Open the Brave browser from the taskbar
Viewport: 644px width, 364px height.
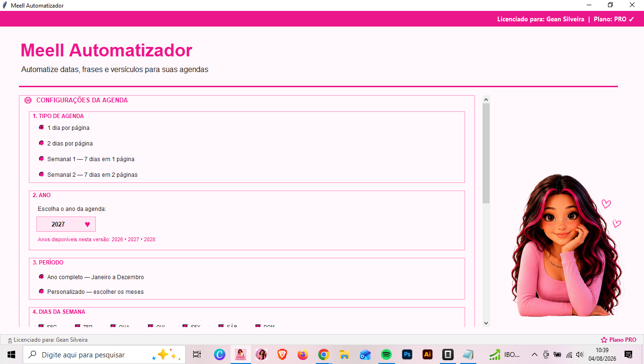pyautogui.click(x=282, y=355)
